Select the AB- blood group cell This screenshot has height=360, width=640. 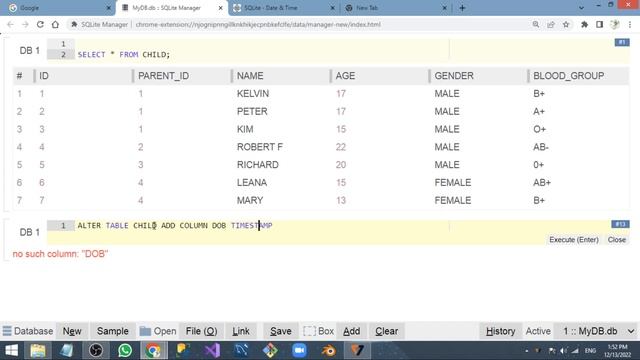(541, 147)
